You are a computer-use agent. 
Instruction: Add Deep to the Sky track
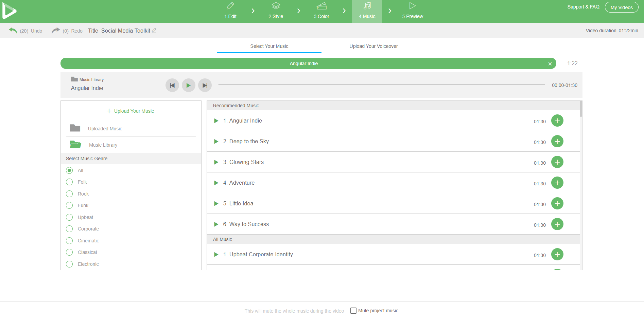point(557,141)
